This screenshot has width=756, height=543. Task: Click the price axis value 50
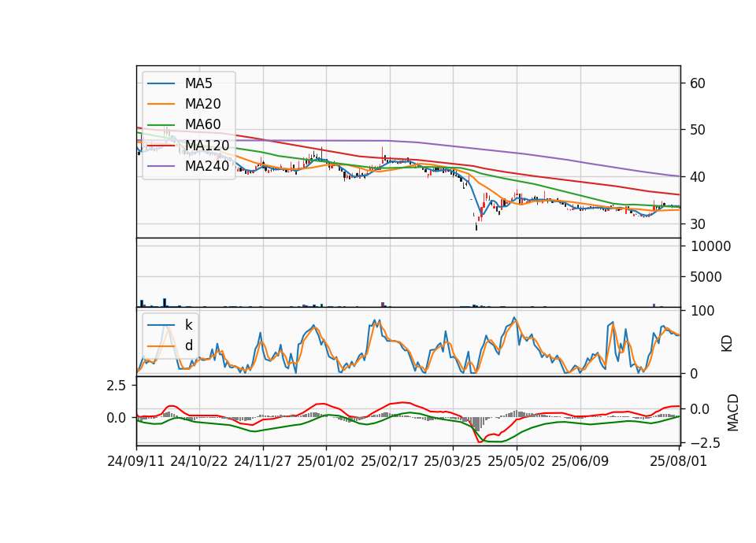697,130
